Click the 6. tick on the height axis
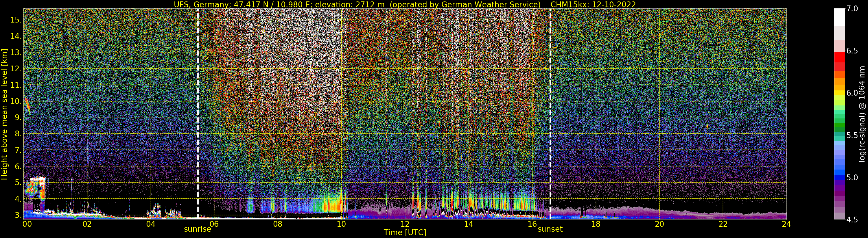This screenshot has width=868, height=238. (18, 166)
